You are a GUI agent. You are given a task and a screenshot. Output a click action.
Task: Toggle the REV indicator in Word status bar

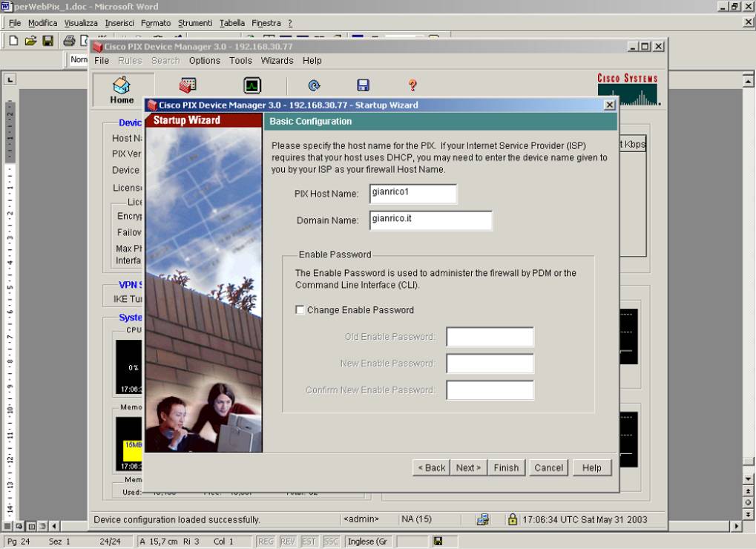(287, 542)
